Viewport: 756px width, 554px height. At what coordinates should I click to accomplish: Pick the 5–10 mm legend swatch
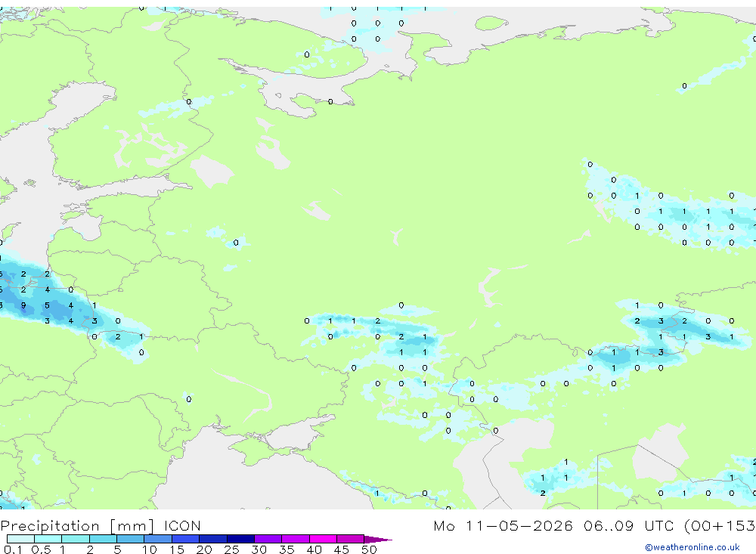click(130, 539)
